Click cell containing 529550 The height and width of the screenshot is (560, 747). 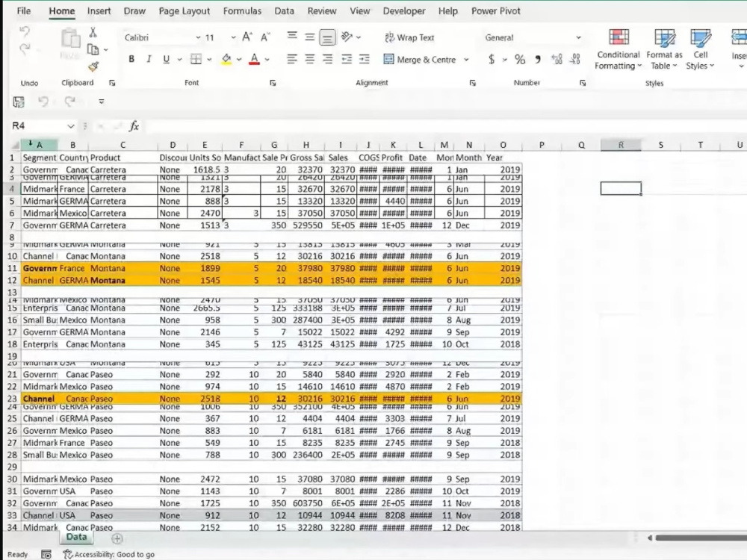tap(307, 225)
